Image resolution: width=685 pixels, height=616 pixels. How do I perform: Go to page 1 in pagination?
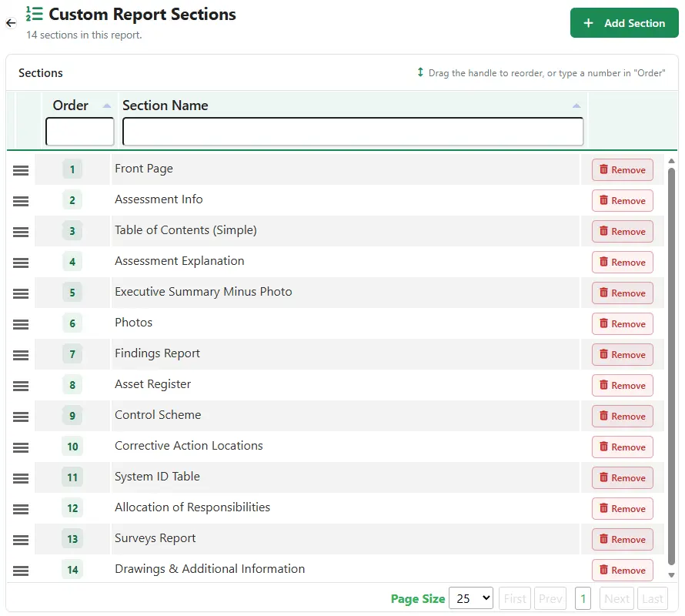pyautogui.click(x=583, y=598)
